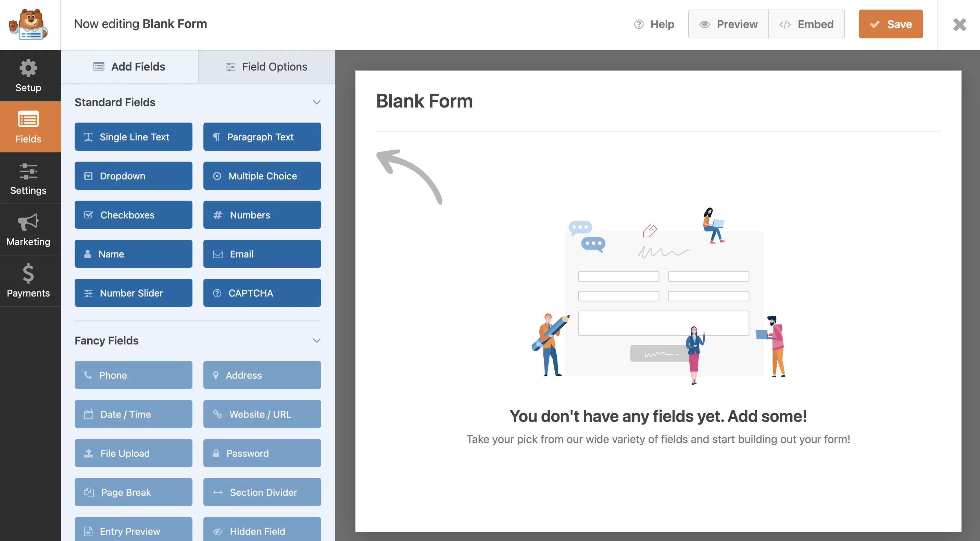Open the Marketing megaphone panel
Screen dimensions: 980x541
28,230
